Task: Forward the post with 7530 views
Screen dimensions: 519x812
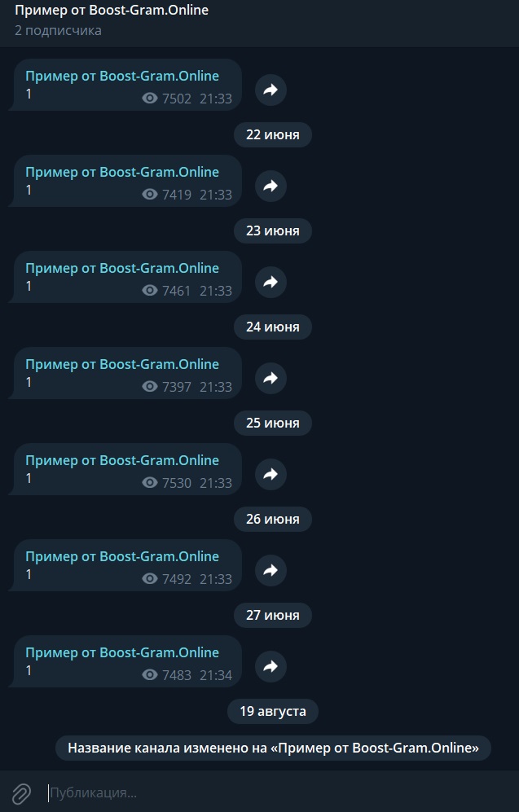Action: (270, 474)
